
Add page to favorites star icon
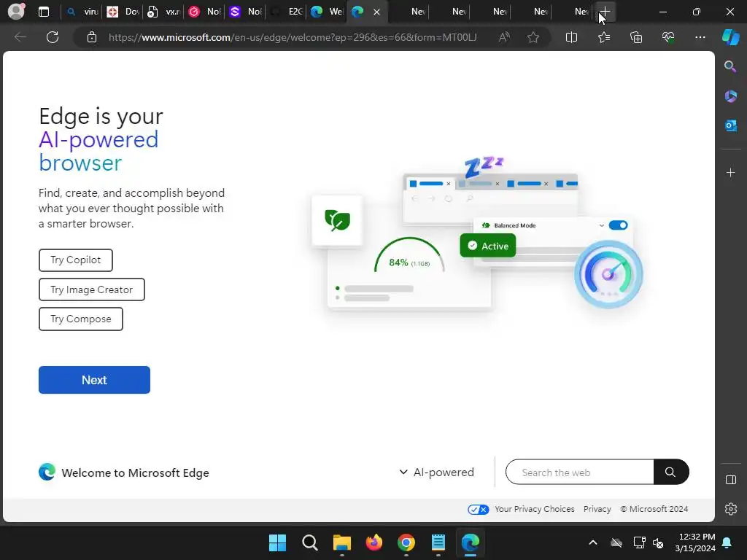[x=533, y=37]
